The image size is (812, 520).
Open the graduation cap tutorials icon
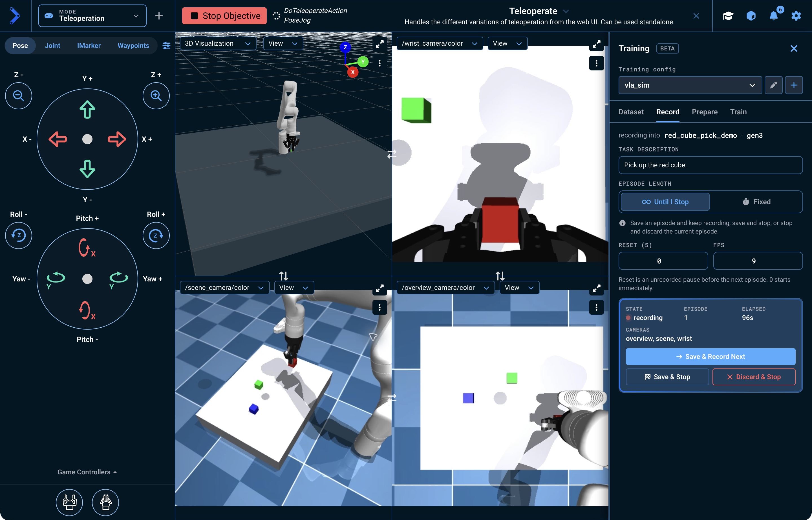pyautogui.click(x=728, y=15)
